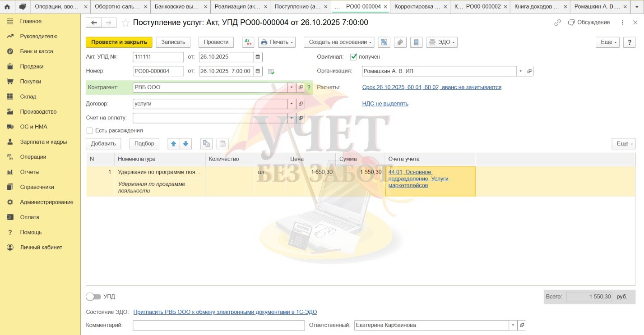Open calendar picker for Акт date
The height and width of the screenshot is (335, 644).
pos(258,57)
